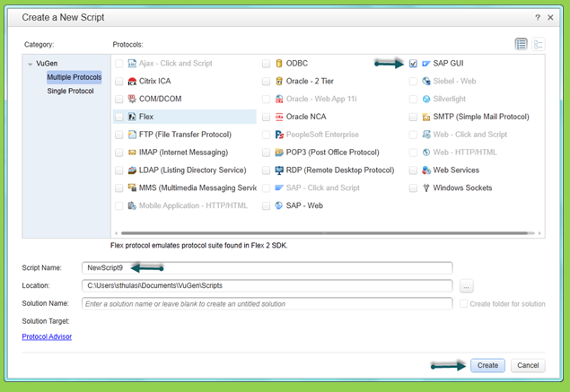Tick the Windows Sockets checkbox
Screen dimensions: 570x392
click(x=413, y=188)
